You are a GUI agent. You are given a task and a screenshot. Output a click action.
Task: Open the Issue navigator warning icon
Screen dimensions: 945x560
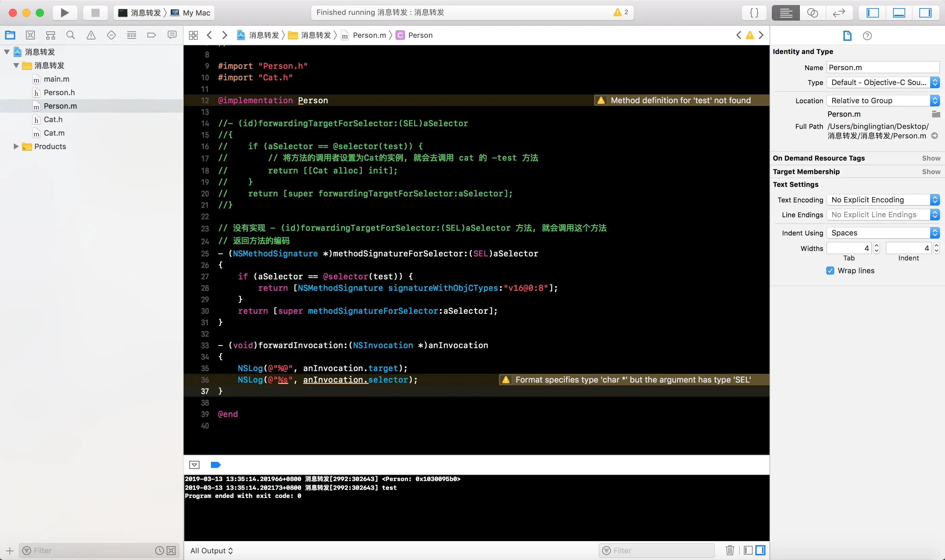coord(91,35)
